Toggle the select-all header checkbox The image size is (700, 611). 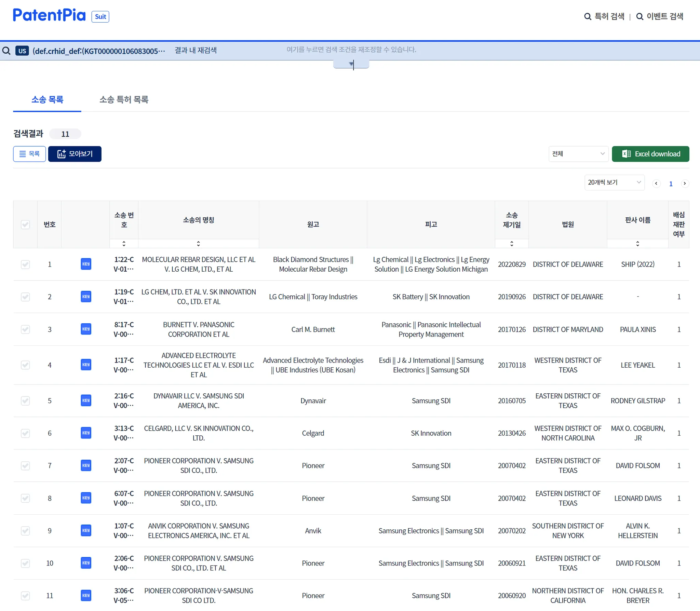coord(25,225)
